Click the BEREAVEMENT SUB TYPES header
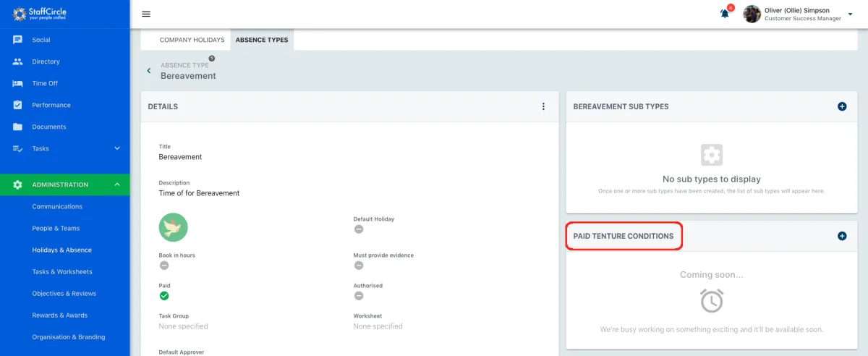Image resolution: width=868 pixels, height=356 pixels. tap(621, 106)
